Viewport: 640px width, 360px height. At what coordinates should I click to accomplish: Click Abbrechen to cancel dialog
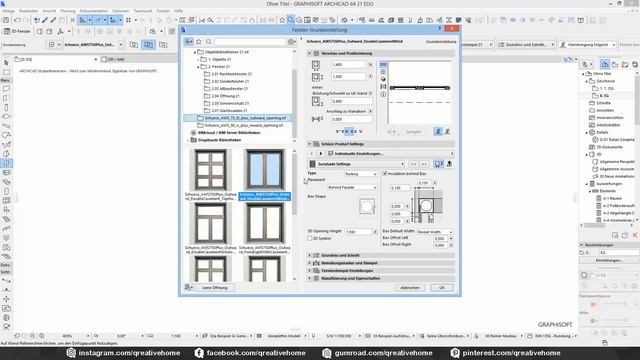click(x=410, y=288)
